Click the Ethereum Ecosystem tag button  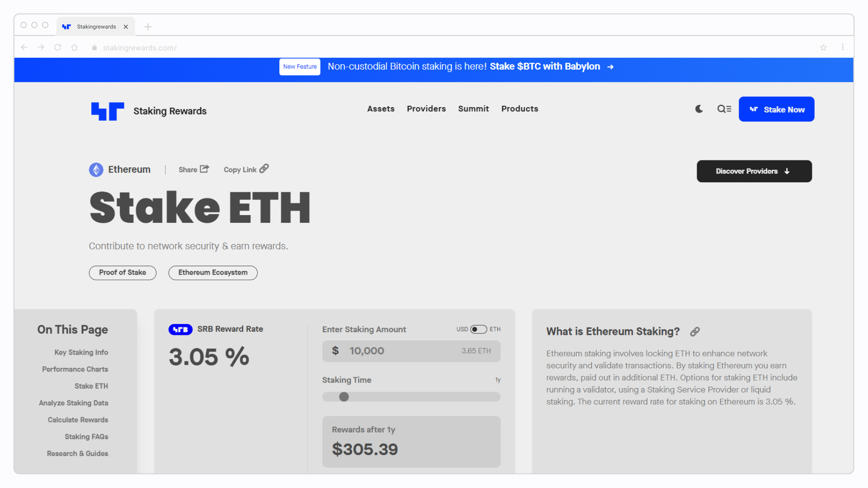(212, 272)
